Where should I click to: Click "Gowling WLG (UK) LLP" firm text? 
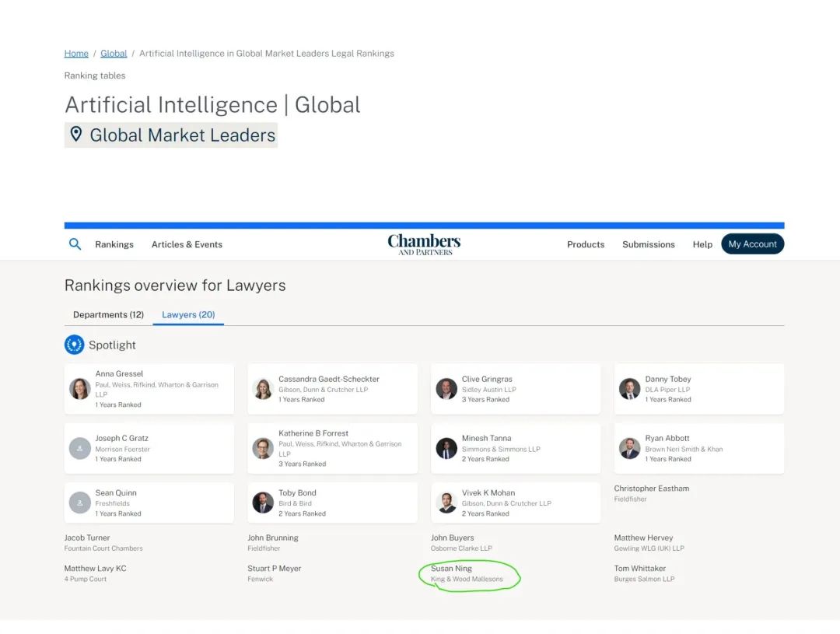tap(649, 548)
